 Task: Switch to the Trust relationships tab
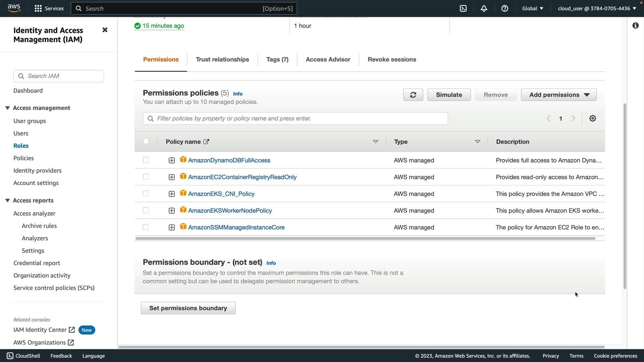(x=222, y=59)
